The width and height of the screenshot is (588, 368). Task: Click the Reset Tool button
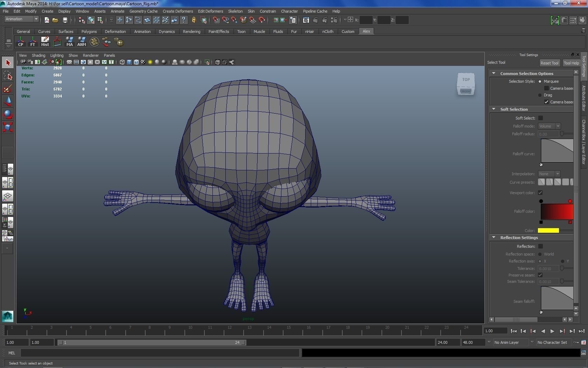click(549, 63)
